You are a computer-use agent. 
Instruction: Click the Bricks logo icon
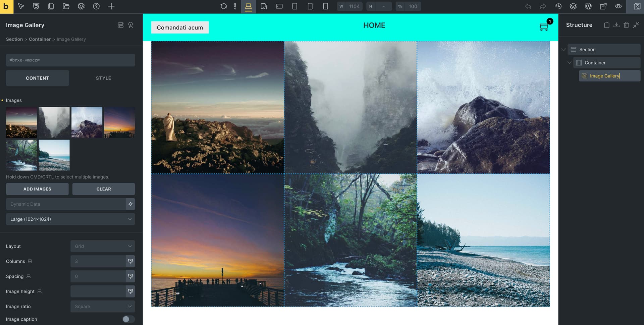point(6,6)
